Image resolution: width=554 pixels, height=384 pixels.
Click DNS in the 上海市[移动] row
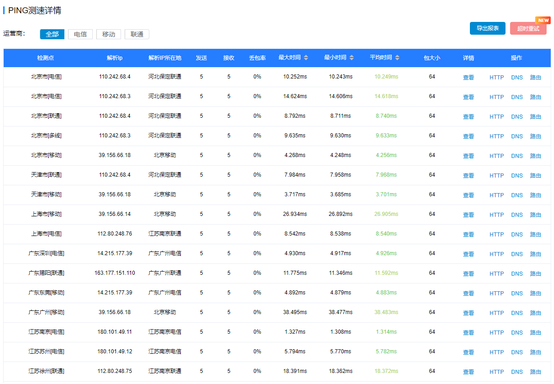(x=517, y=215)
